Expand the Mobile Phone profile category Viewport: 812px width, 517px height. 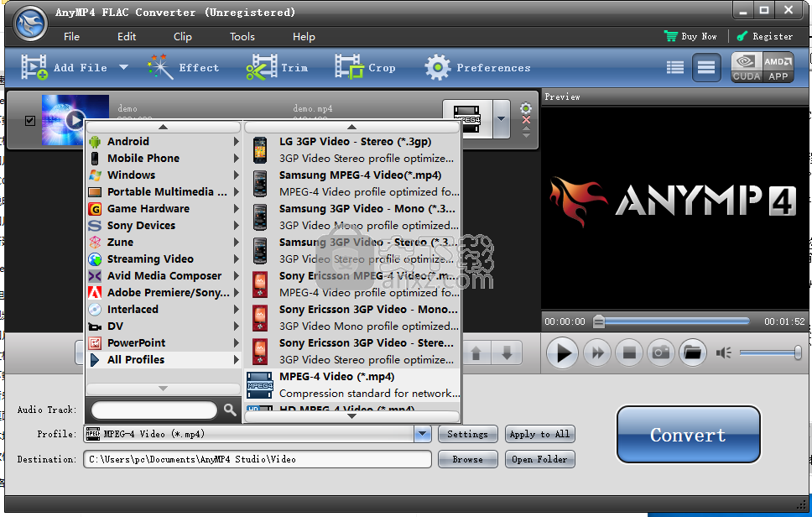pos(163,158)
